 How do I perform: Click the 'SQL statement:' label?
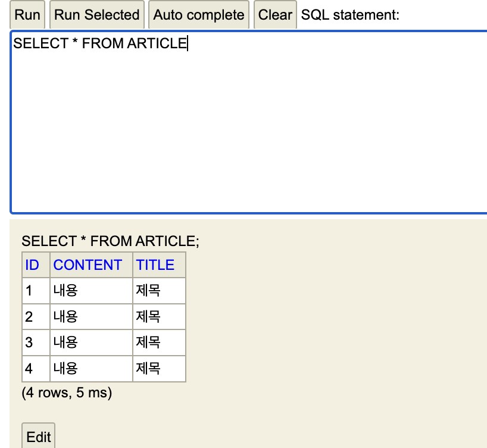click(350, 15)
